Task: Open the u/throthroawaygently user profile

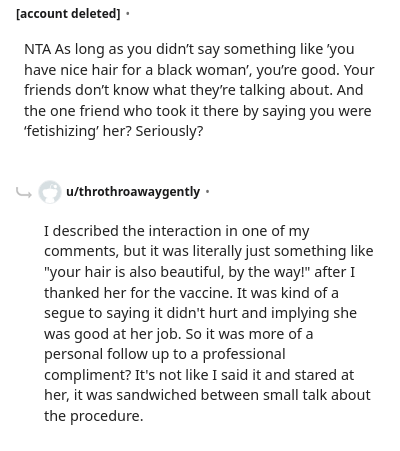Action: pos(133,192)
